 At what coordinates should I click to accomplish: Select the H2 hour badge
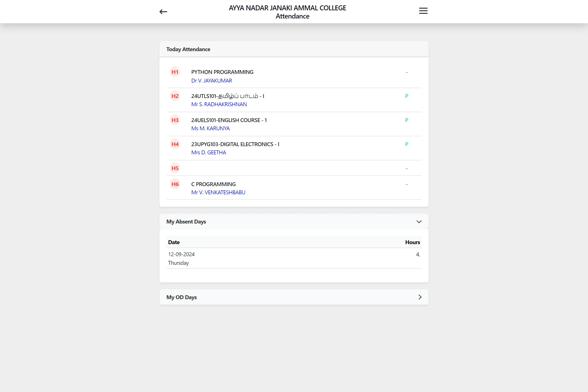pos(175,96)
